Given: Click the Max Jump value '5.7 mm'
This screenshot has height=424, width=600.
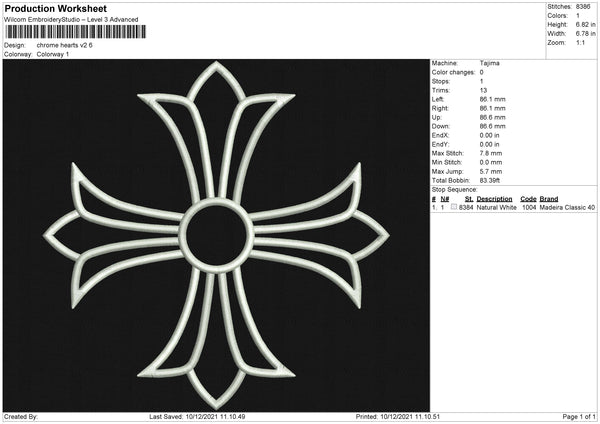Looking at the screenshot, I should click(x=491, y=172).
